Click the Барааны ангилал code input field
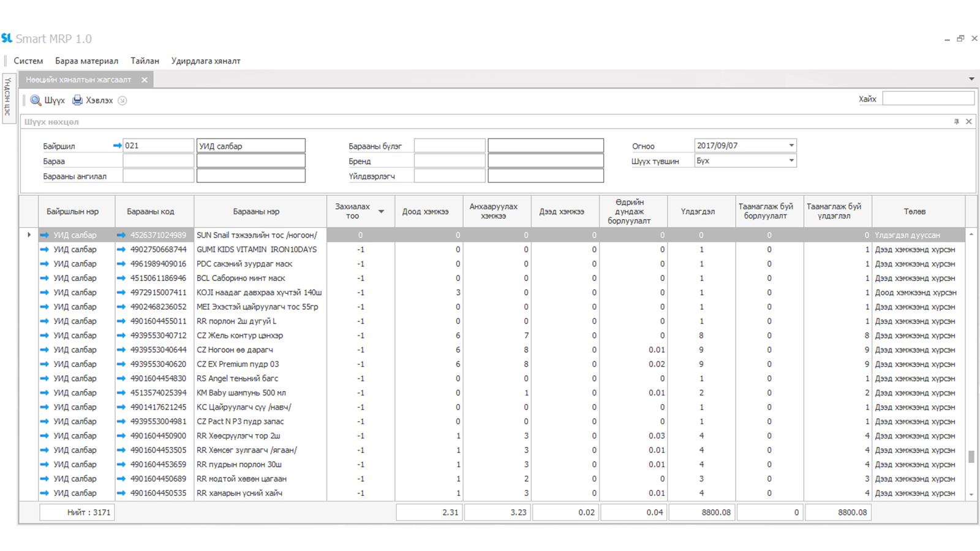Viewport: 980px width, 551px height. 159,176
